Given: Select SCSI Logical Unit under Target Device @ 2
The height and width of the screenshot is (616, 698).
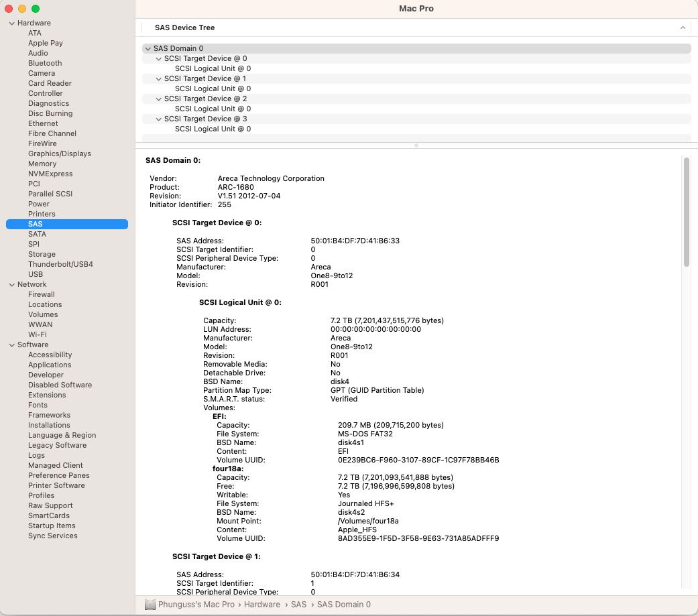Looking at the screenshot, I should [213, 109].
